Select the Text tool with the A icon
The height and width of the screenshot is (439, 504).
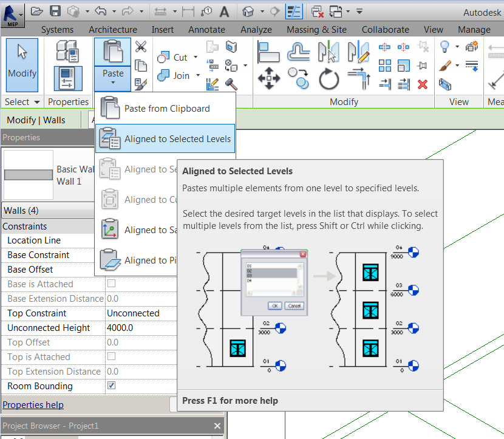click(224, 12)
